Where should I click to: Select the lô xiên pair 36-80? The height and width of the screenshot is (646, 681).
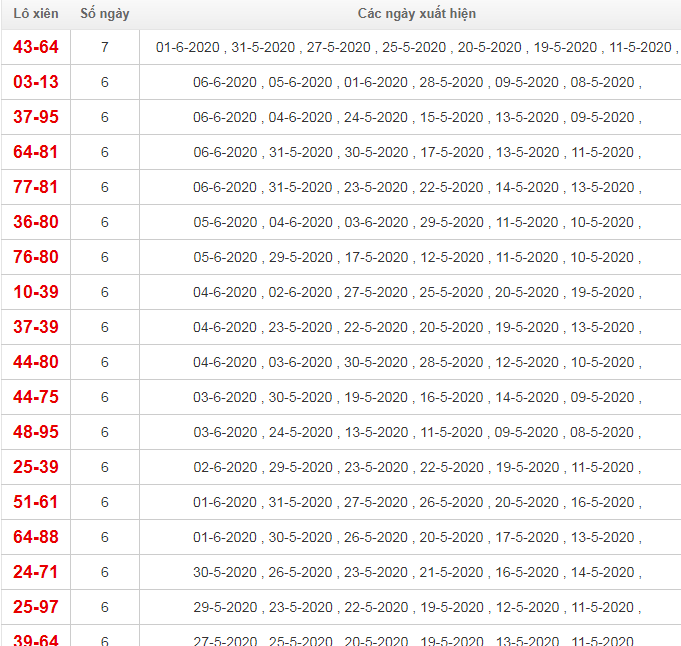click(36, 222)
